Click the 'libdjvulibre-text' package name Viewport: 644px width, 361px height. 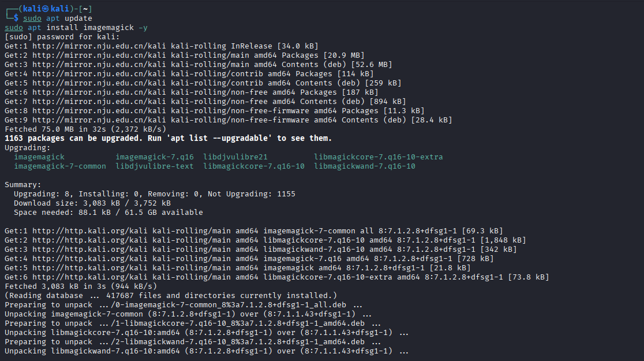[155, 166]
